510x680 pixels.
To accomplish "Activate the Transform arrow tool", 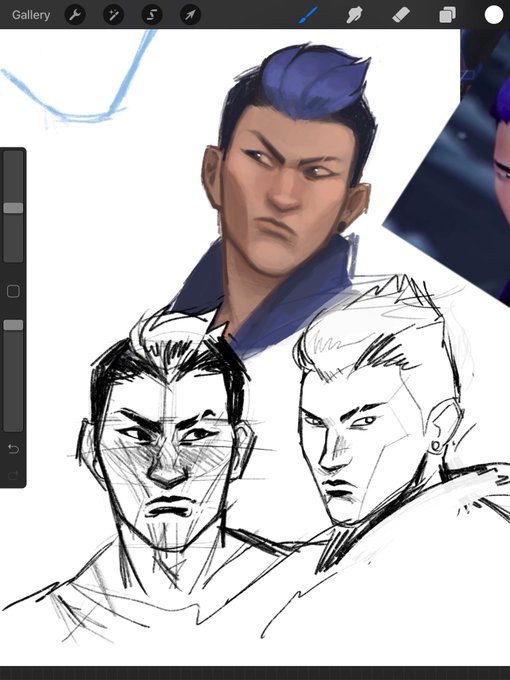I will [190, 15].
